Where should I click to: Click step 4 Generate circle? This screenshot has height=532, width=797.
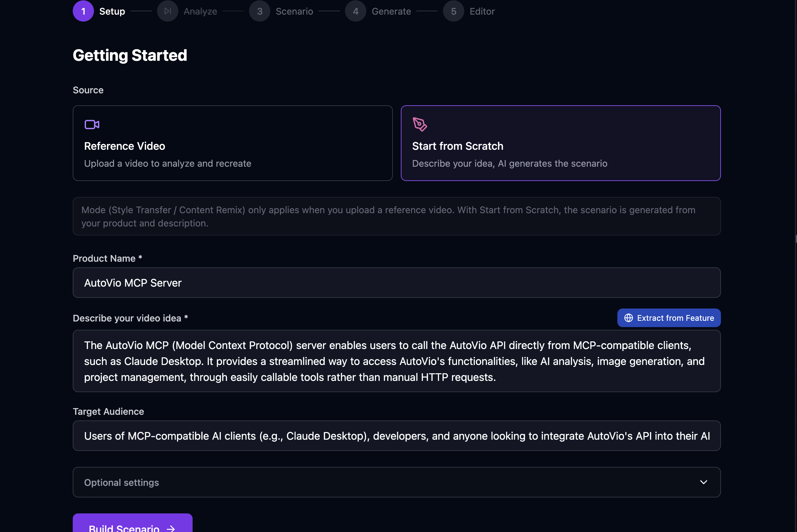pyautogui.click(x=356, y=11)
